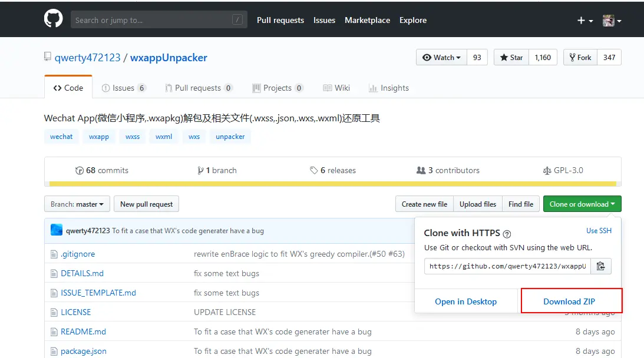The height and width of the screenshot is (358, 644).
Task: Select the unpacker topic tag
Action: [230, 136]
